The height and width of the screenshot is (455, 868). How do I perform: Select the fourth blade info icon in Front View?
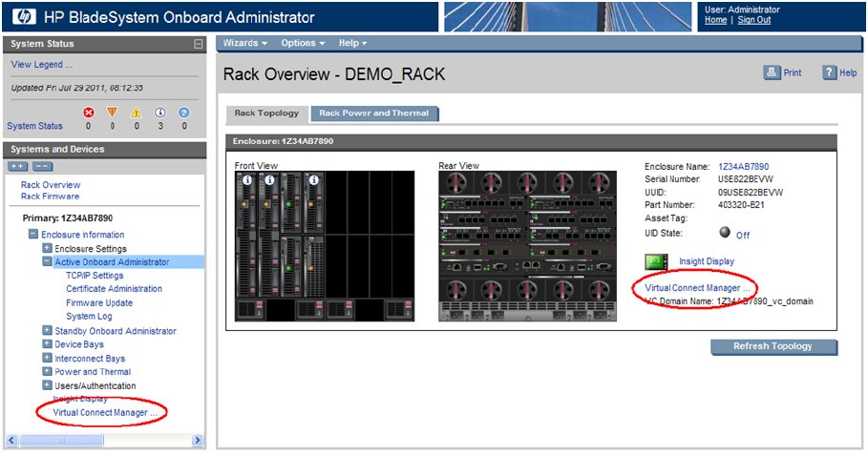tap(314, 179)
